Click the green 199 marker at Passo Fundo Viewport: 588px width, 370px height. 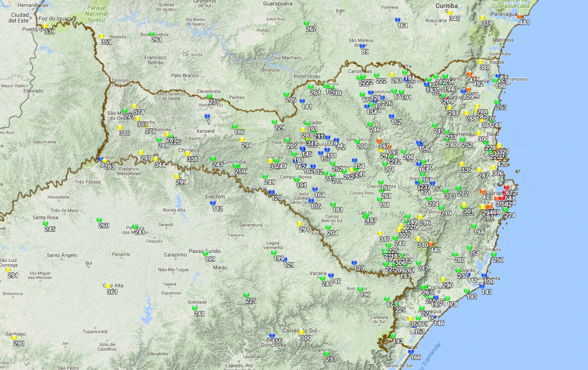coord(205,254)
